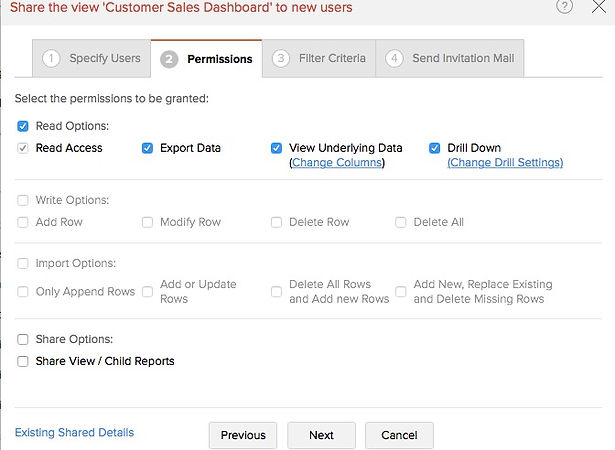Check the Share Options checkbox

pos(23,339)
